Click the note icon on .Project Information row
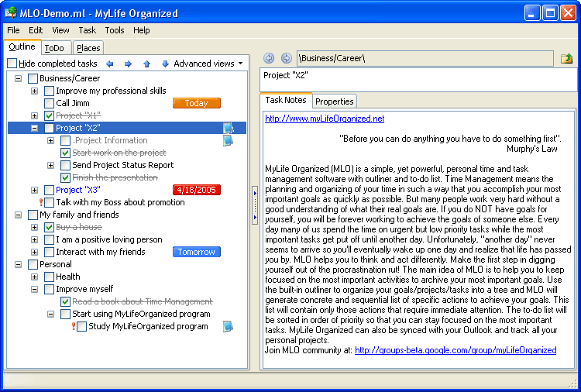 [229, 140]
